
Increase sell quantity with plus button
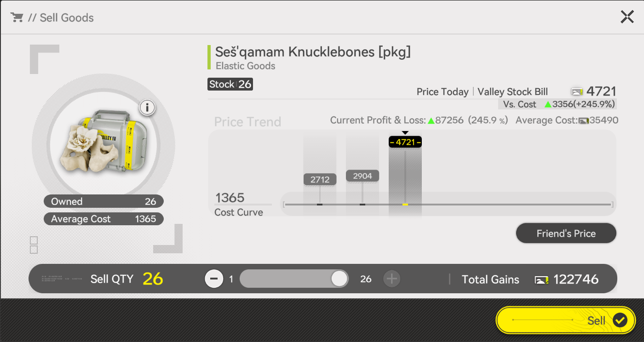pos(392,279)
